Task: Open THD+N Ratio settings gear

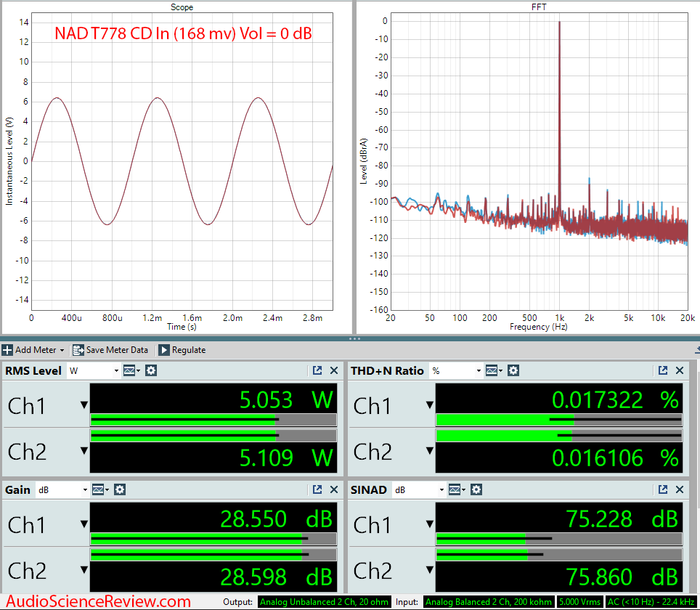Action: [x=513, y=370]
